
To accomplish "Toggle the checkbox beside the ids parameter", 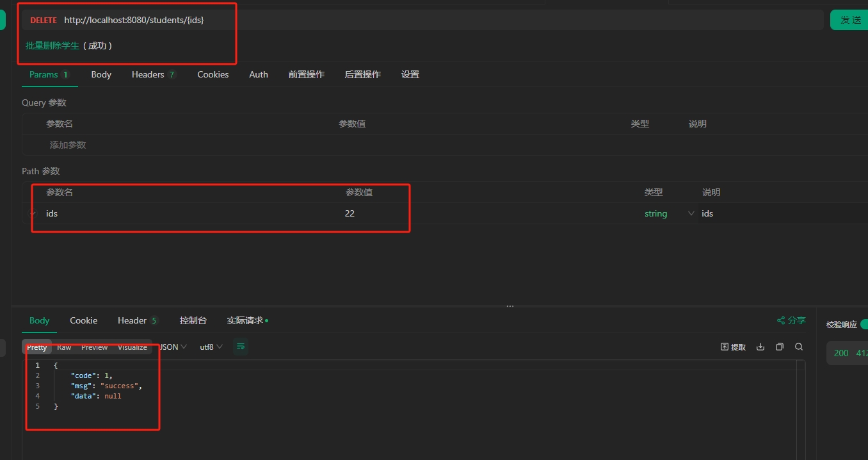I will 33,213.
